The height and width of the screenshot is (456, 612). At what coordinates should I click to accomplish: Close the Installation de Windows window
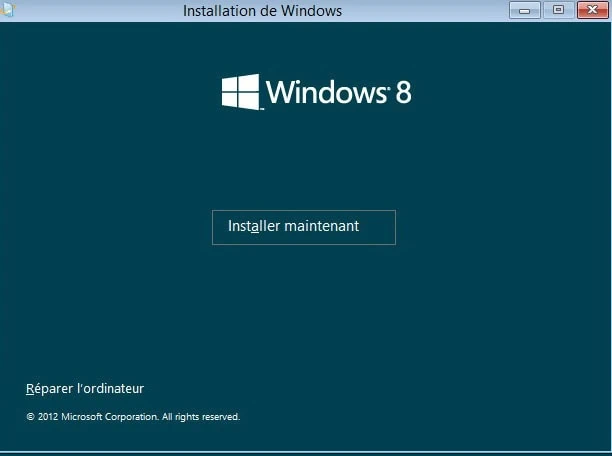592,10
